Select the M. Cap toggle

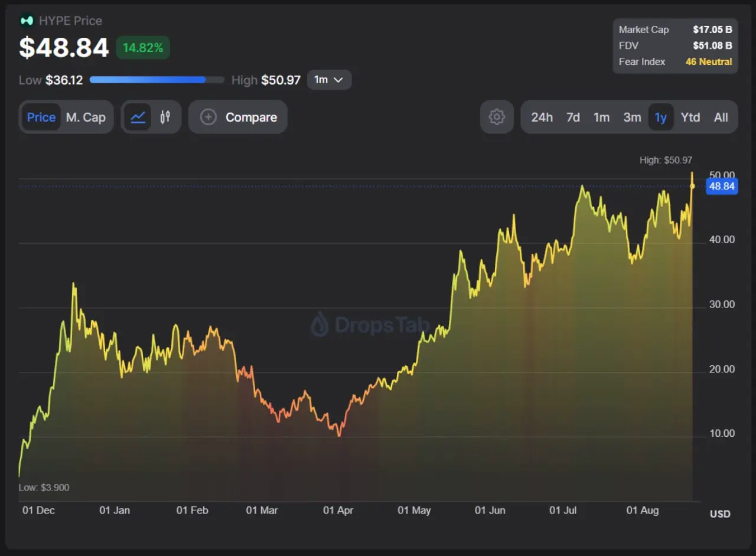coord(86,117)
